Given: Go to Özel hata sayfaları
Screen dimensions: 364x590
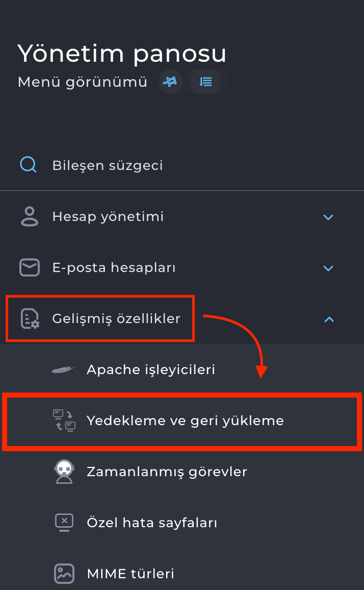Looking at the screenshot, I should pos(152,523).
